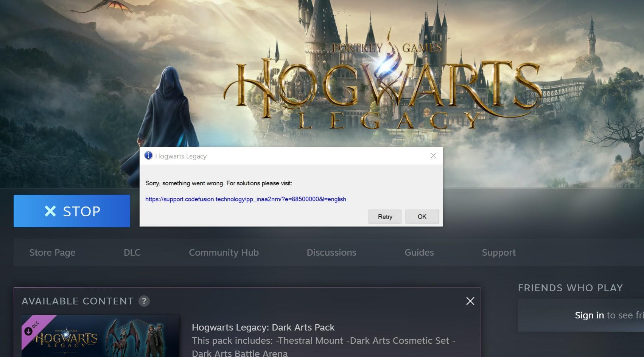Viewport: 644px width, 357px height.
Task: Open the codefusion support URL link
Action: (246, 199)
